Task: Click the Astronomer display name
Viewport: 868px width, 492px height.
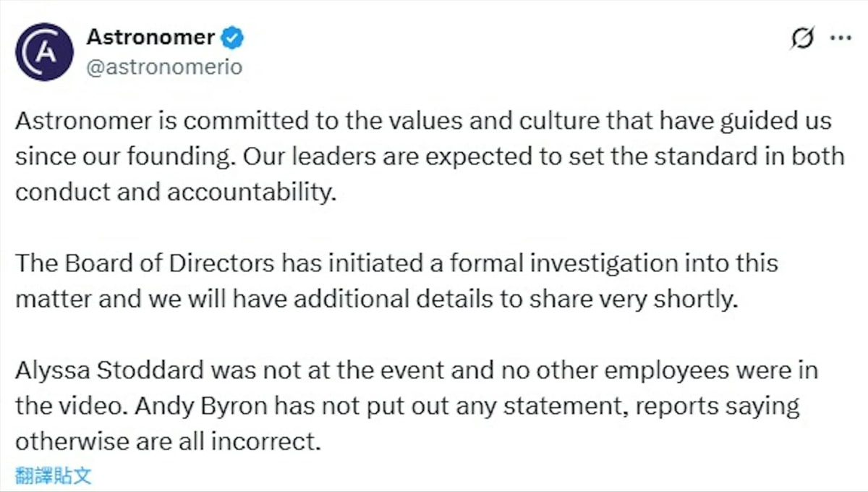Action: click(x=150, y=37)
